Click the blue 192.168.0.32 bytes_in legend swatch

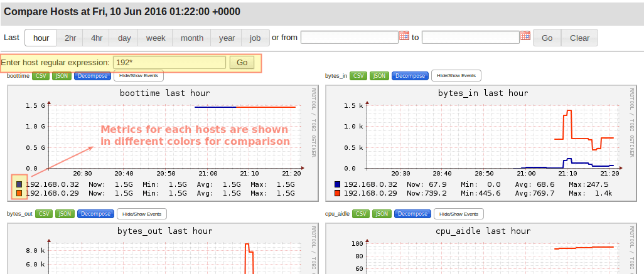point(338,184)
